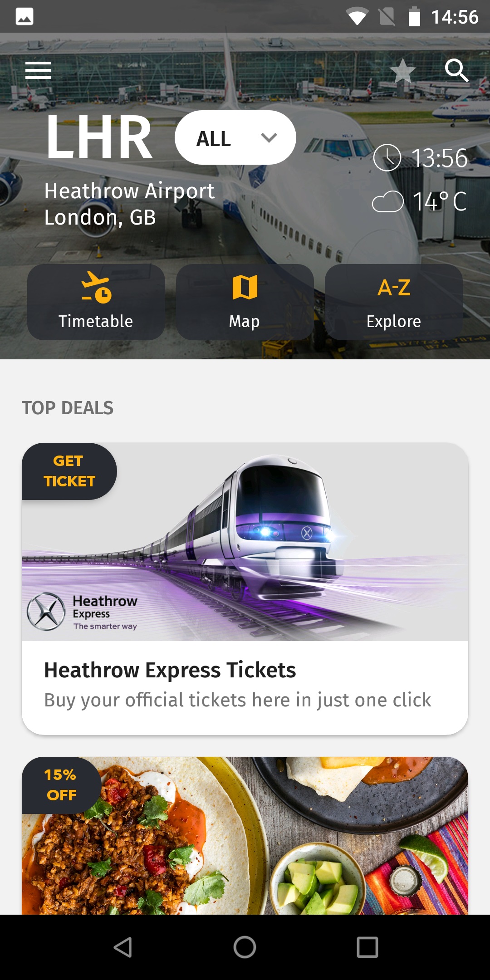Open the airport Map
Screen dimensions: 490x980
tap(245, 302)
